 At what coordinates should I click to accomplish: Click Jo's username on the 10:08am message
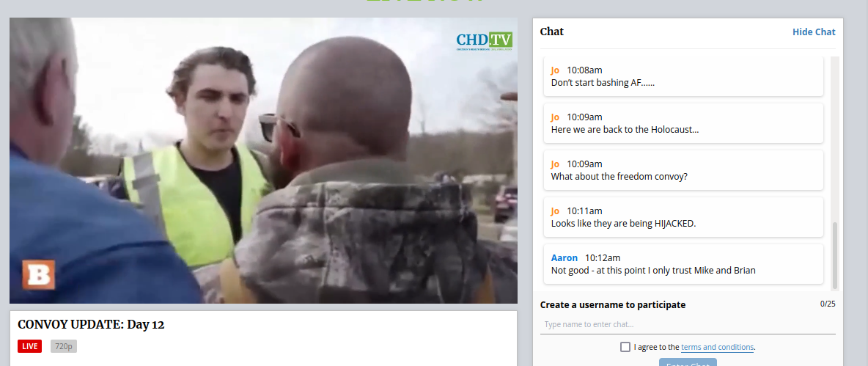pos(555,70)
